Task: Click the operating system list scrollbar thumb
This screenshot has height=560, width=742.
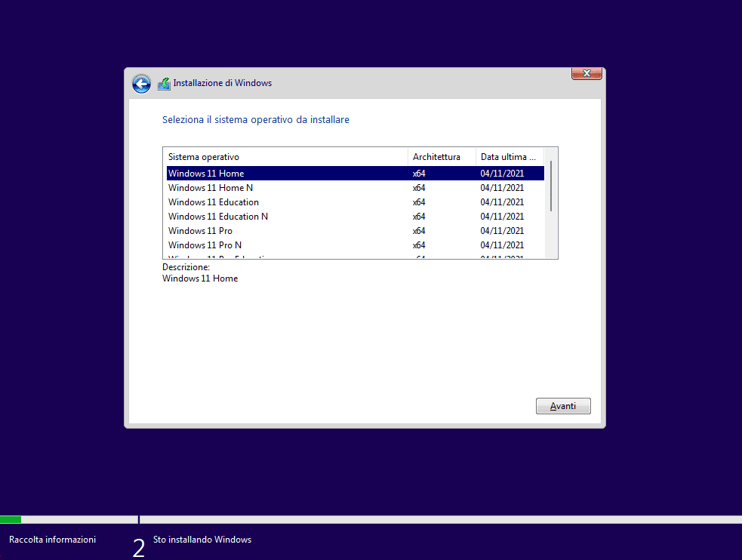Action: click(552, 185)
